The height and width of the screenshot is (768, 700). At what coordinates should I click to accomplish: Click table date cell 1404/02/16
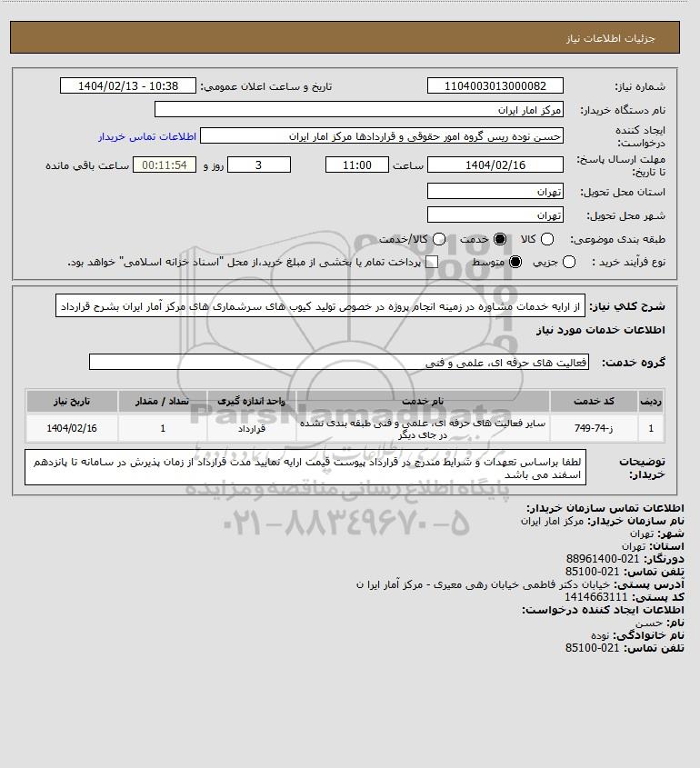pyautogui.click(x=72, y=428)
